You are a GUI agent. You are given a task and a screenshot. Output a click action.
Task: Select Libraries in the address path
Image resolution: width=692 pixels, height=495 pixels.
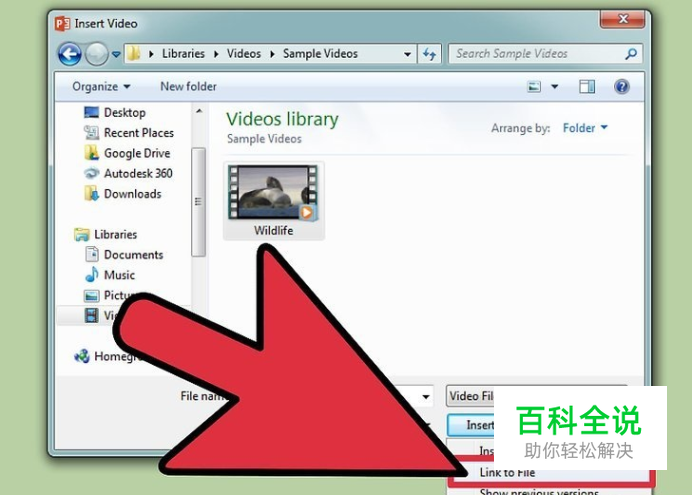tap(183, 54)
